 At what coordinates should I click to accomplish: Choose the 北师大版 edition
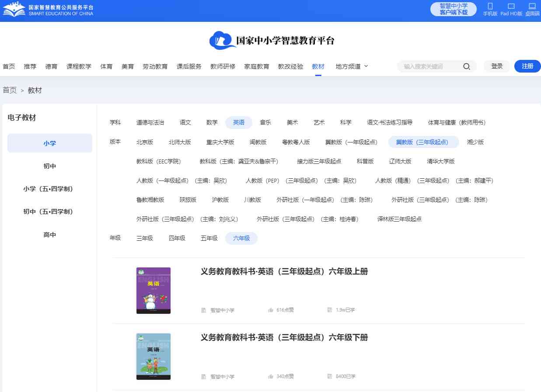pyautogui.click(x=180, y=142)
